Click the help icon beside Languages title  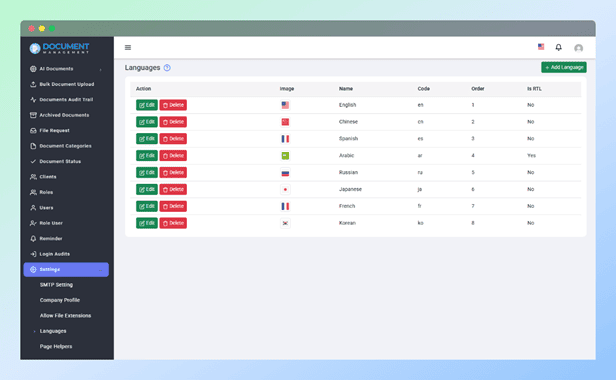[167, 68]
